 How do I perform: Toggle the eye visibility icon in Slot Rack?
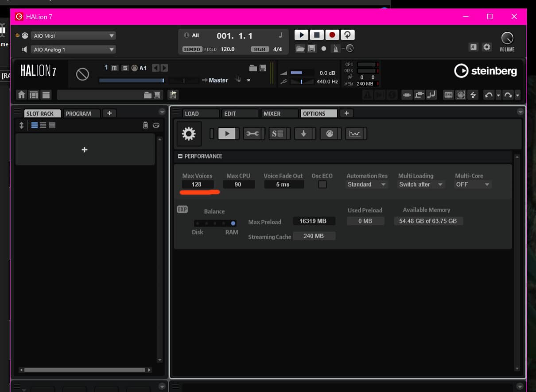pos(156,125)
